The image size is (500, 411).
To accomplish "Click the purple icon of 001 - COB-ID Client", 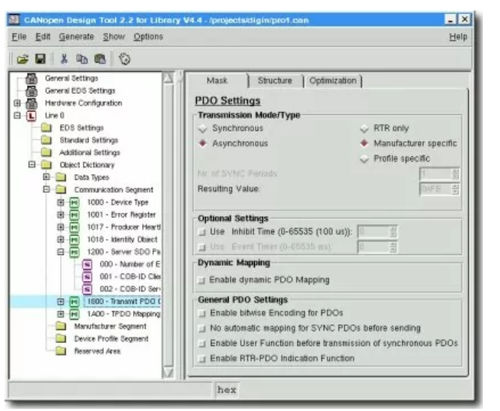I will (x=87, y=277).
